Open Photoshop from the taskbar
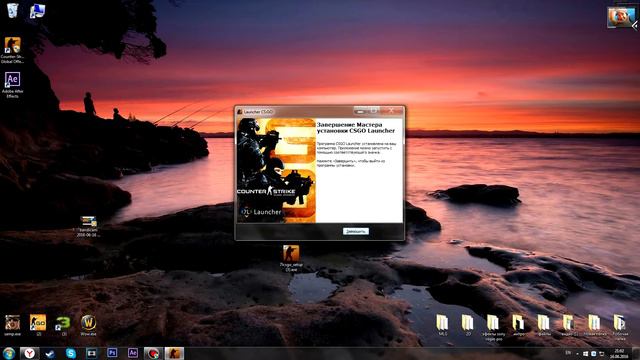Image resolution: width=640 pixels, height=360 pixels. 112,353
